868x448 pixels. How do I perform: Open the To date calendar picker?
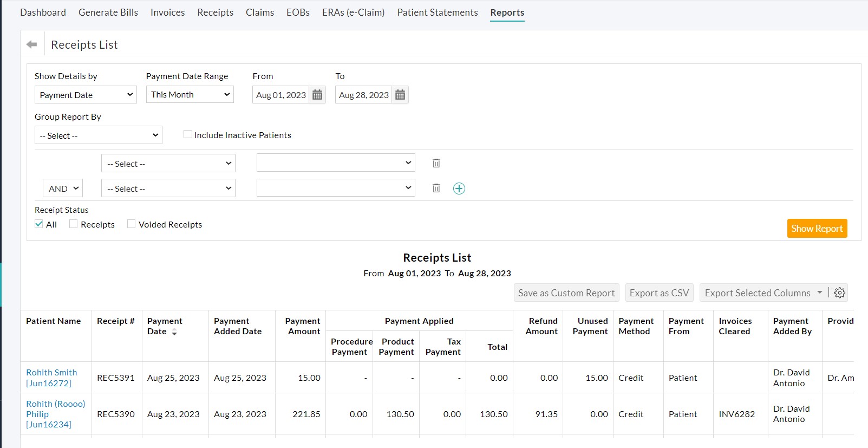click(x=400, y=95)
